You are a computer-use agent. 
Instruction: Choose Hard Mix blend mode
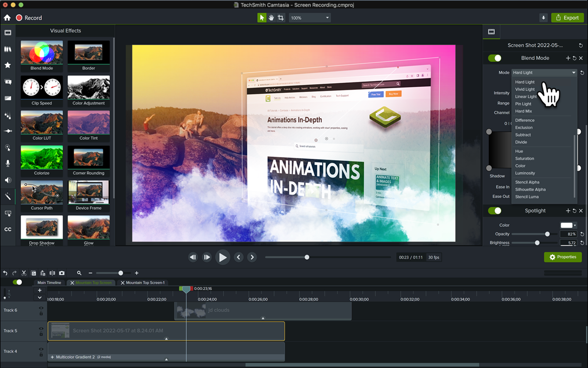pos(524,111)
